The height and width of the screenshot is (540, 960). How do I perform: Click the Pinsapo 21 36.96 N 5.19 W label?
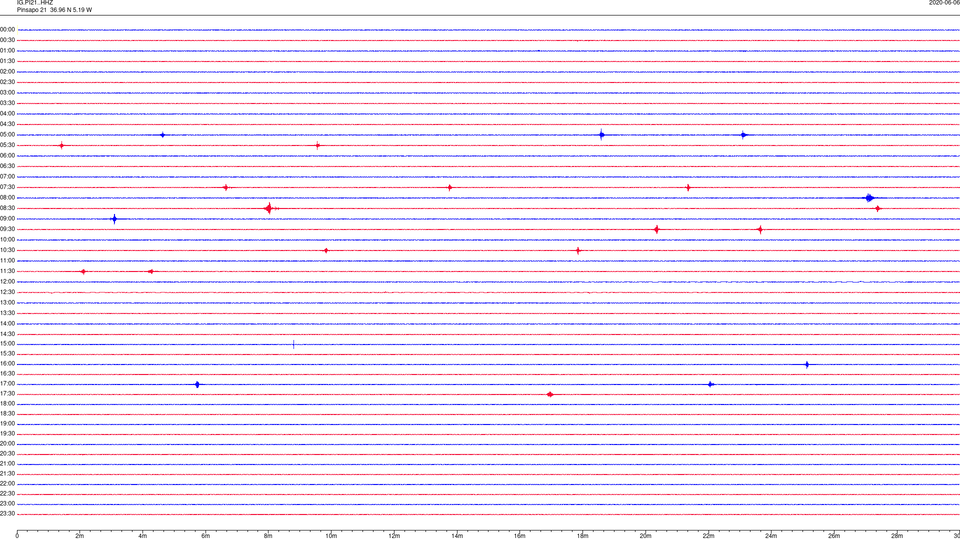coord(54,10)
